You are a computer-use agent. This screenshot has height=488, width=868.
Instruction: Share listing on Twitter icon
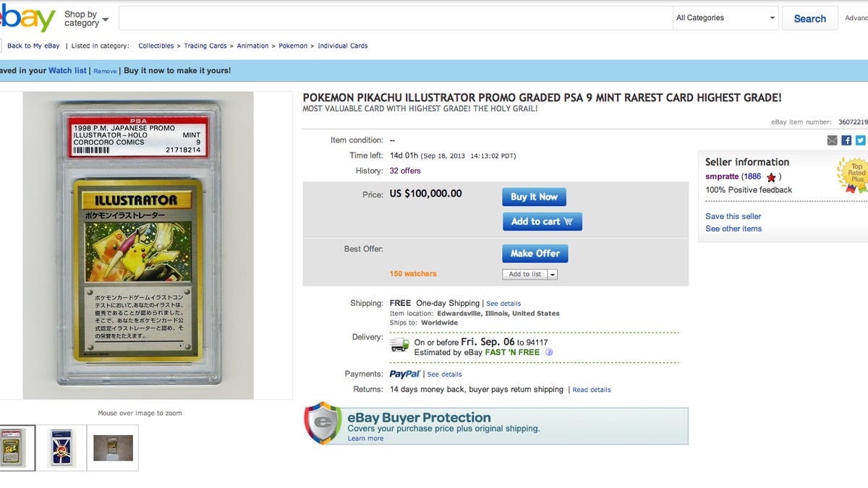pos(860,141)
